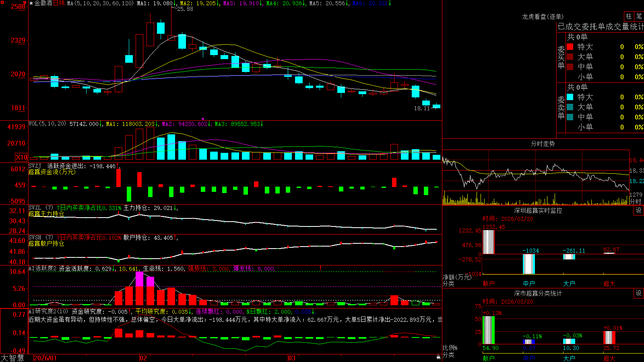Viewport: 644px width, 362px height.
Task: Click the lock icon at the chart's bottom right
Action: (438, 357)
